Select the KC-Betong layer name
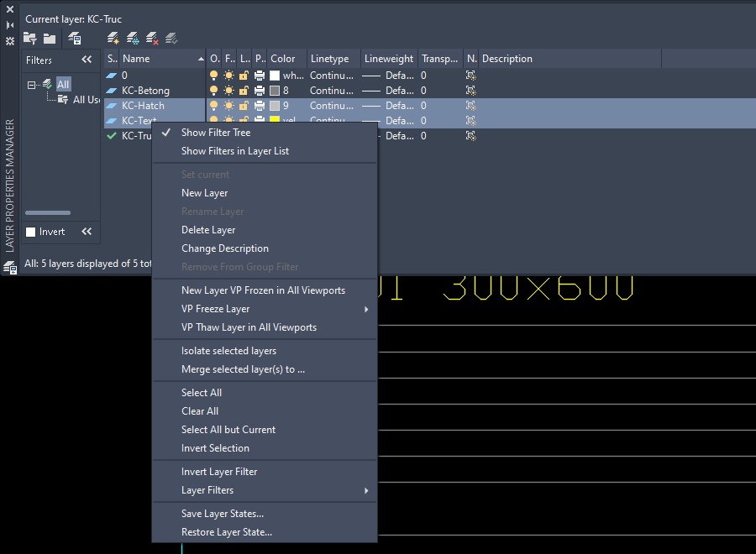This screenshot has width=756, height=554. click(x=145, y=91)
